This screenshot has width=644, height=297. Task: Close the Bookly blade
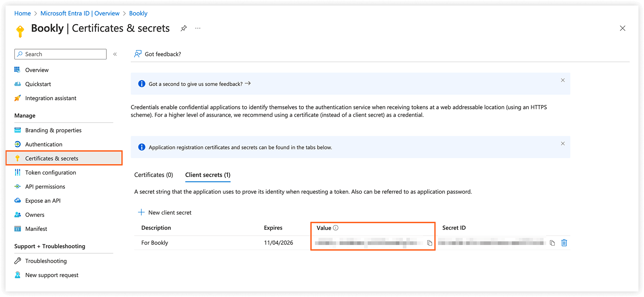622,29
